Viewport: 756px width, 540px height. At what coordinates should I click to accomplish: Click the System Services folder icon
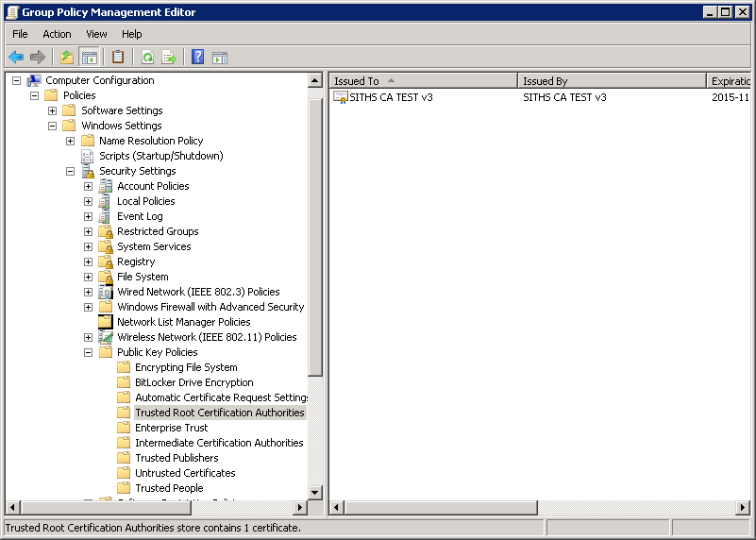pyautogui.click(x=106, y=246)
